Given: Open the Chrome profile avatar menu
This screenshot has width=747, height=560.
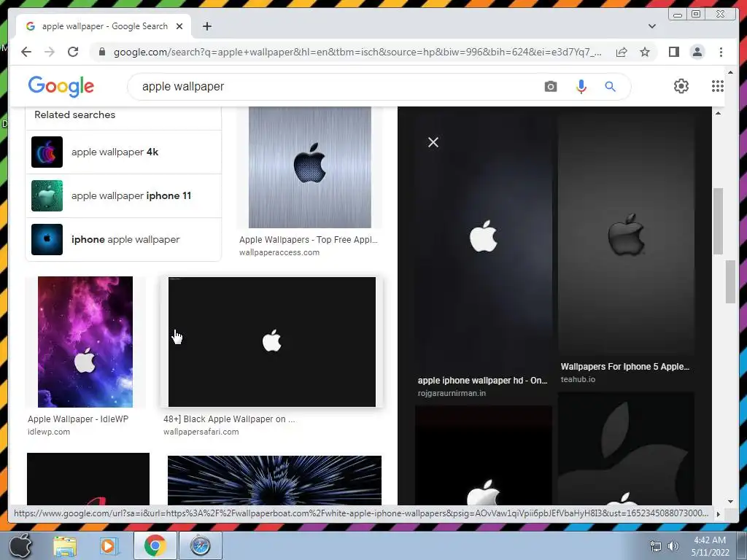Looking at the screenshot, I should click(x=697, y=52).
